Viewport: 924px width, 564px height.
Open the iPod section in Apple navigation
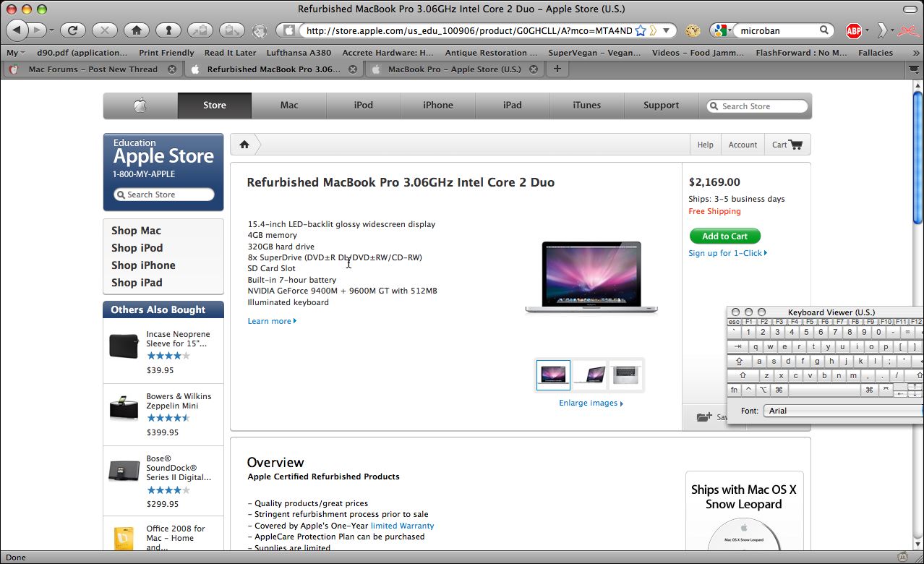pyautogui.click(x=364, y=106)
